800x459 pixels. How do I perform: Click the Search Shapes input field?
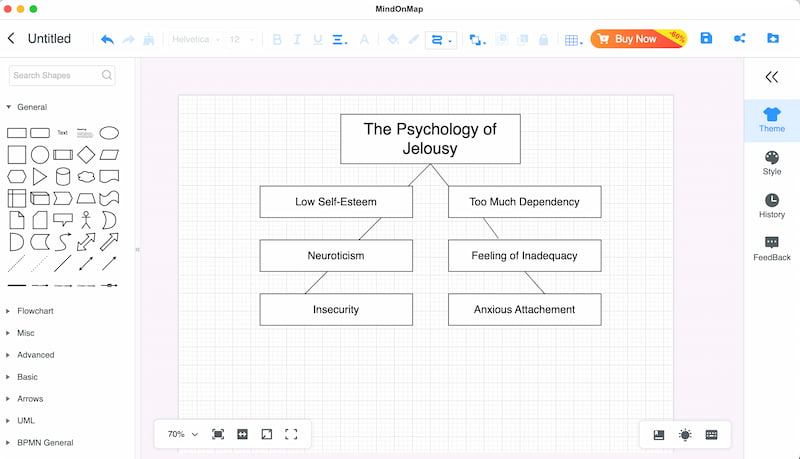56,75
